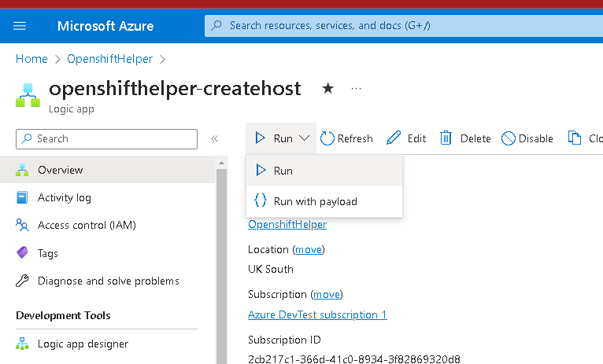Click the braces icon for Run with payload
The image size is (603, 364).
[x=261, y=200]
